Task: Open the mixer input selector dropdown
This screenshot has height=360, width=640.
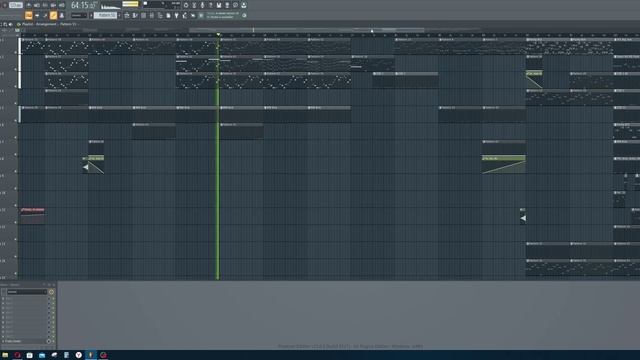Action: pyautogui.click(x=27, y=292)
